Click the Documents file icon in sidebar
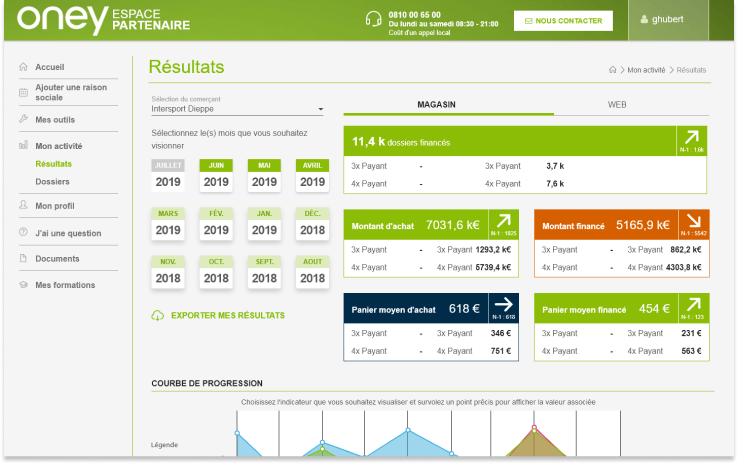 [24, 258]
